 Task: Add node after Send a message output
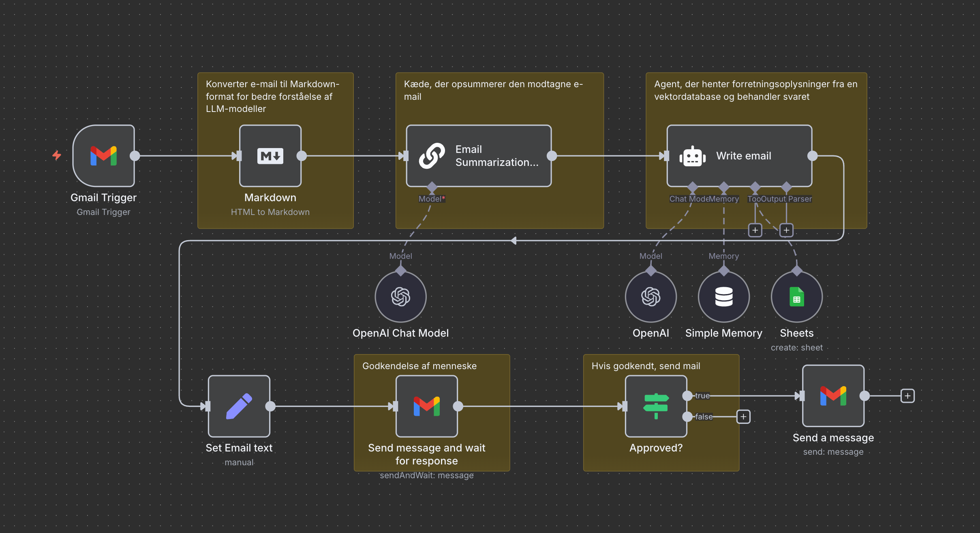click(x=907, y=396)
